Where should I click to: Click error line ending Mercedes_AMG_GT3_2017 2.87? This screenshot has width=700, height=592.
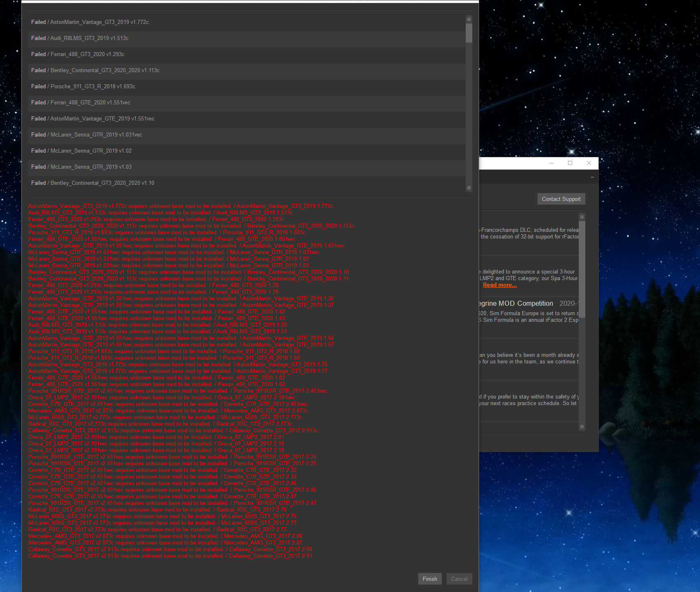[x=165, y=543]
